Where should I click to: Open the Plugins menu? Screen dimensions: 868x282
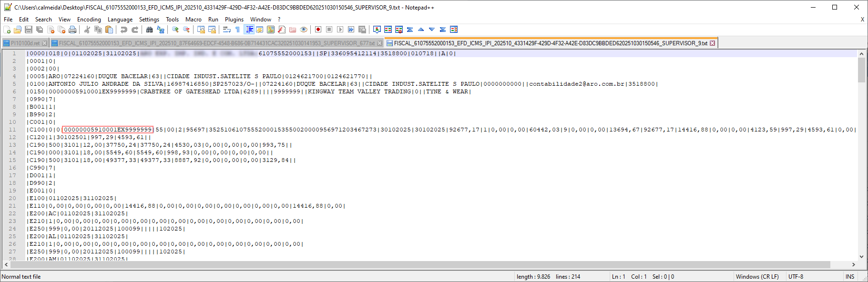pos(234,20)
